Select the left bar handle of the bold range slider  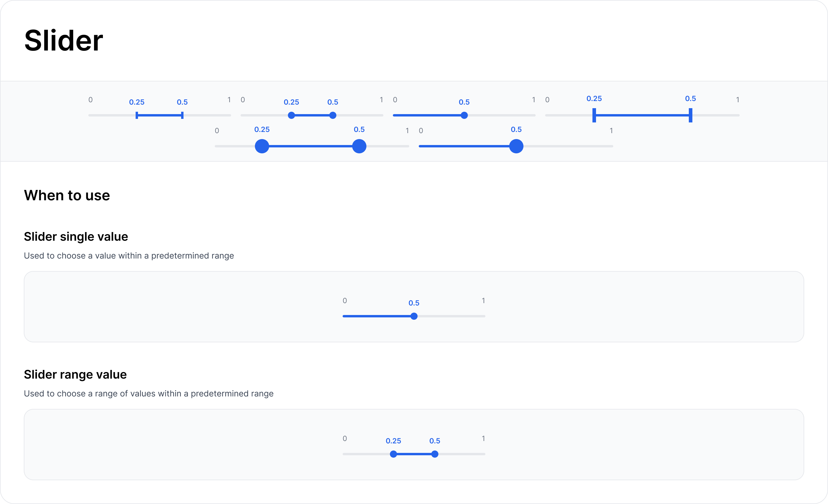(594, 115)
